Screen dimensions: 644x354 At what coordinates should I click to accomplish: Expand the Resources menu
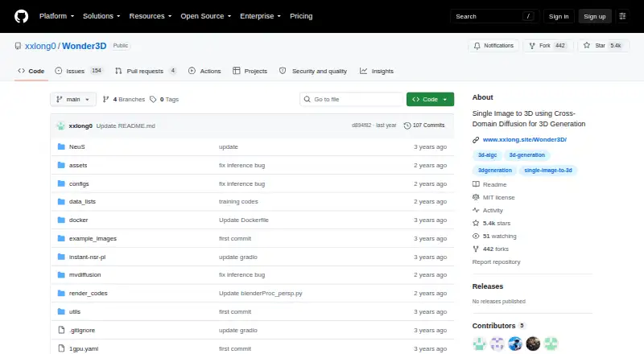tap(151, 16)
